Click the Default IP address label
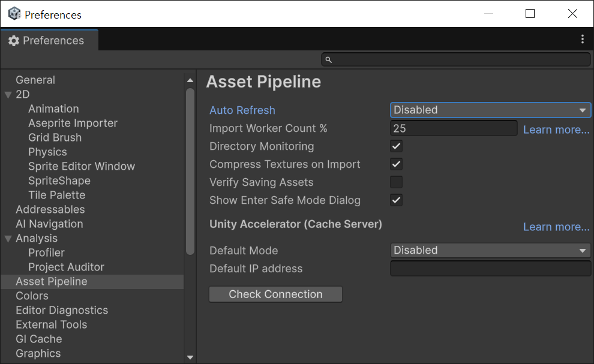The width and height of the screenshot is (594, 364). point(256,269)
